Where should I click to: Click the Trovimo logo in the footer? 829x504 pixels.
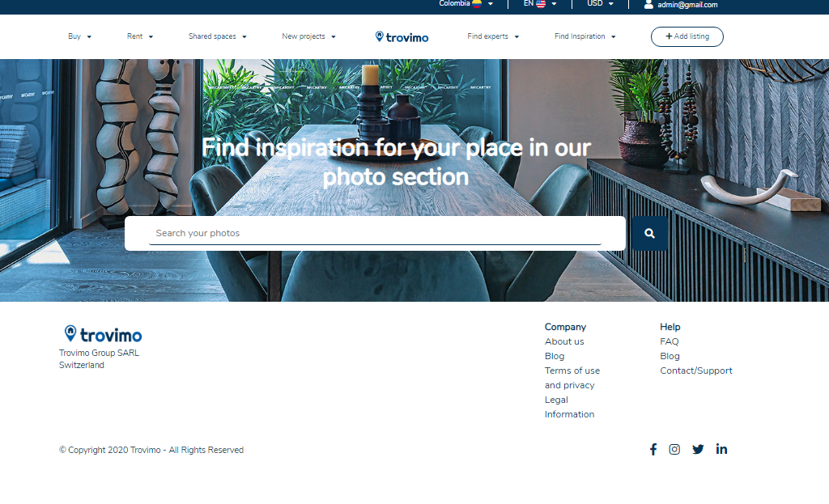pos(103,334)
